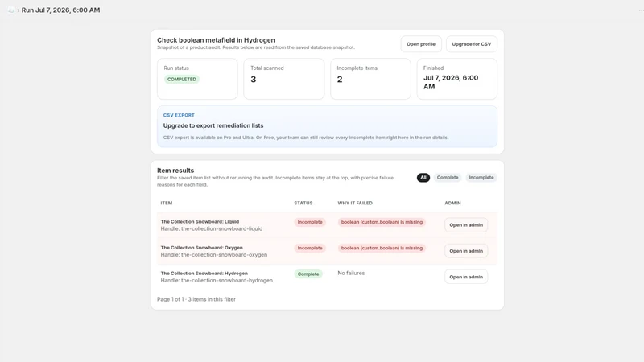
Task: Click The Collection Snowboard: Hydrogen item name
Action: (204, 273)
